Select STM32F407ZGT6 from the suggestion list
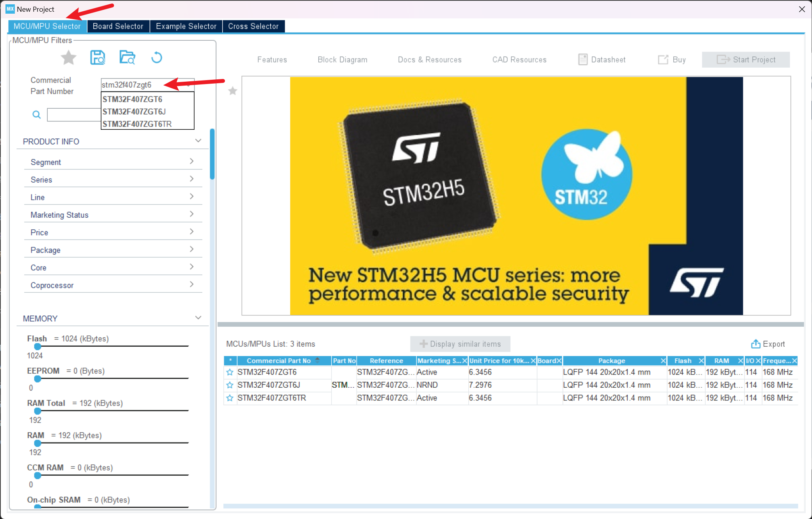The width and height of the screenshot is (812, 519). (x=148, y=99)
